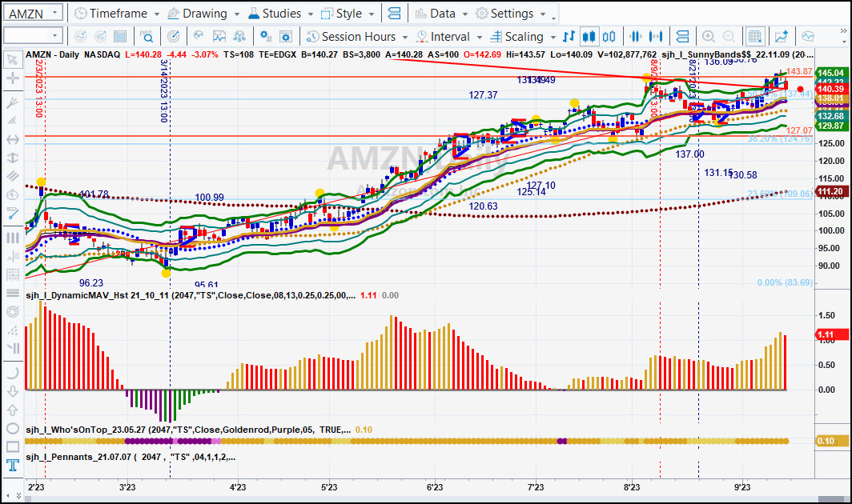This screenshot has width=852, height=504.
Task: Select the Text drawing tool
Action: click(x=12, y=466)
